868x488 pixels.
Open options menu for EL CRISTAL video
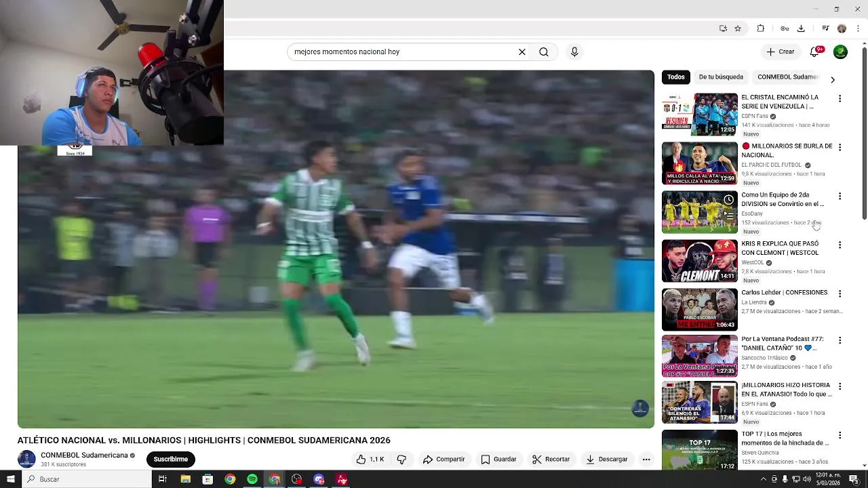pos(840,98)
